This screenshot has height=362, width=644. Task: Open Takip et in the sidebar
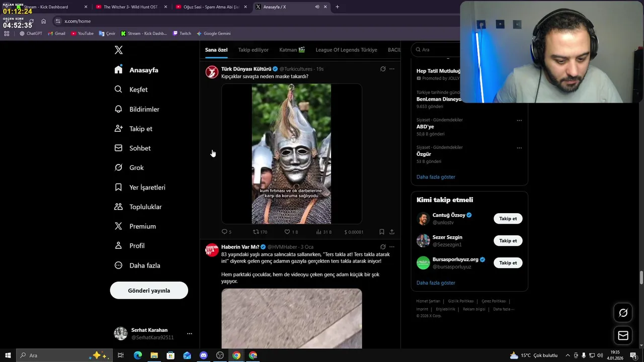(133, 129)
